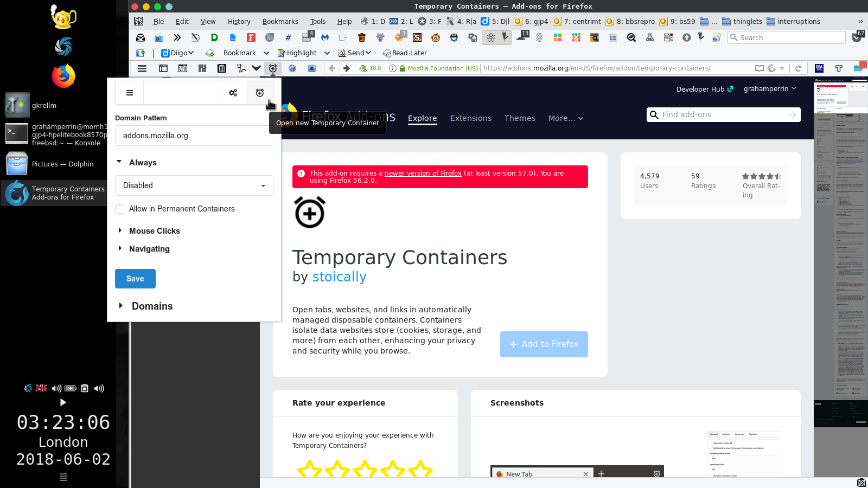Viewport: 868px width, 488px height.
Task: Click the four-colored squares toolbar icon
Action: click(x=558, y=37)
